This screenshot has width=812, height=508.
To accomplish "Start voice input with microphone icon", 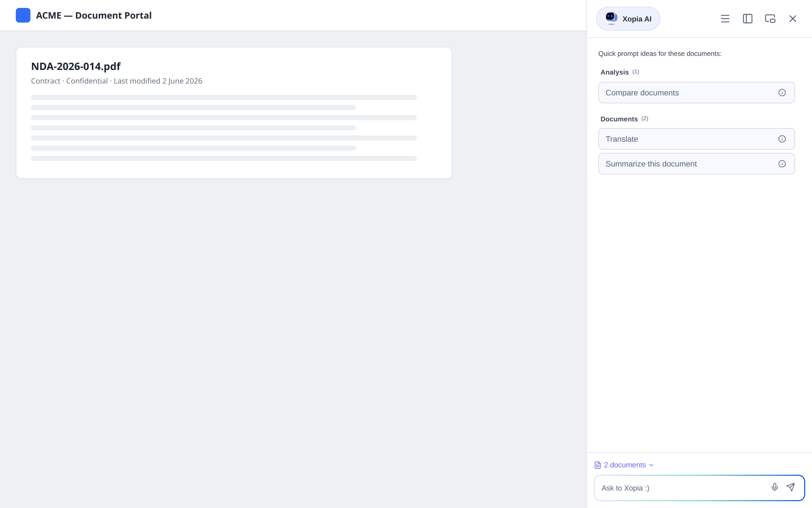I will pos(775,487).
